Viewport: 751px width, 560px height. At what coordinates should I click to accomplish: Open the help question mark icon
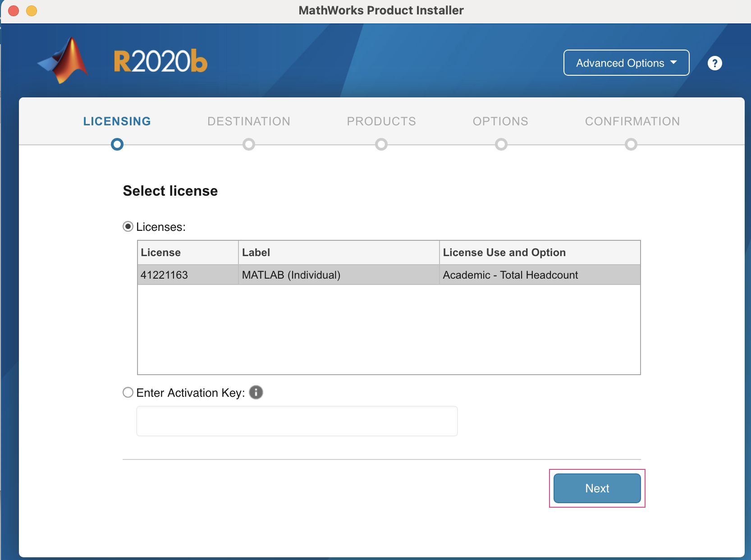click(714, 63)
